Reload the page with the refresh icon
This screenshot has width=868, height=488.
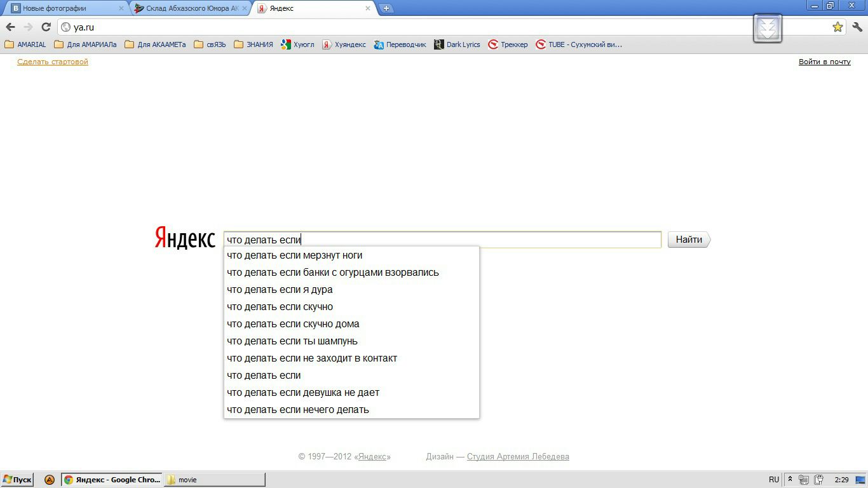[x=46, y=27]
